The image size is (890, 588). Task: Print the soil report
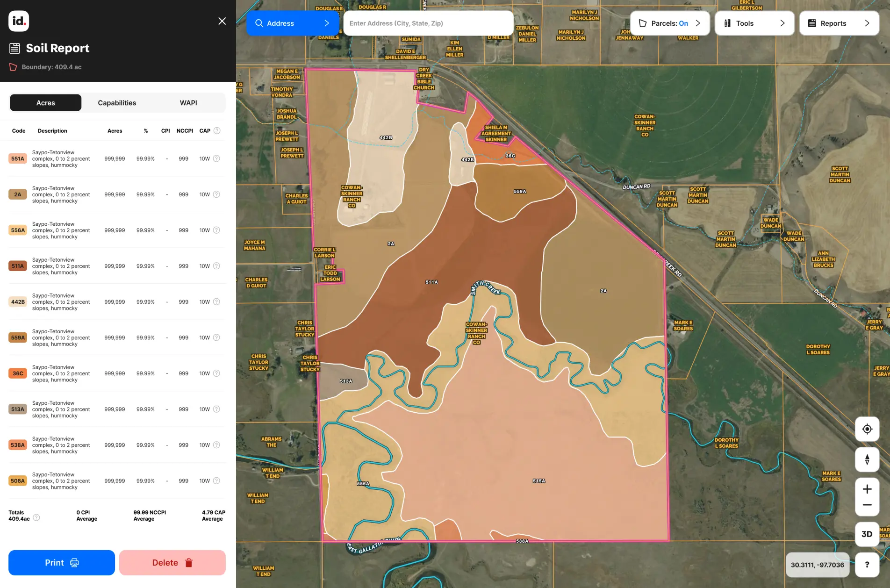click(x=61, y=562)
